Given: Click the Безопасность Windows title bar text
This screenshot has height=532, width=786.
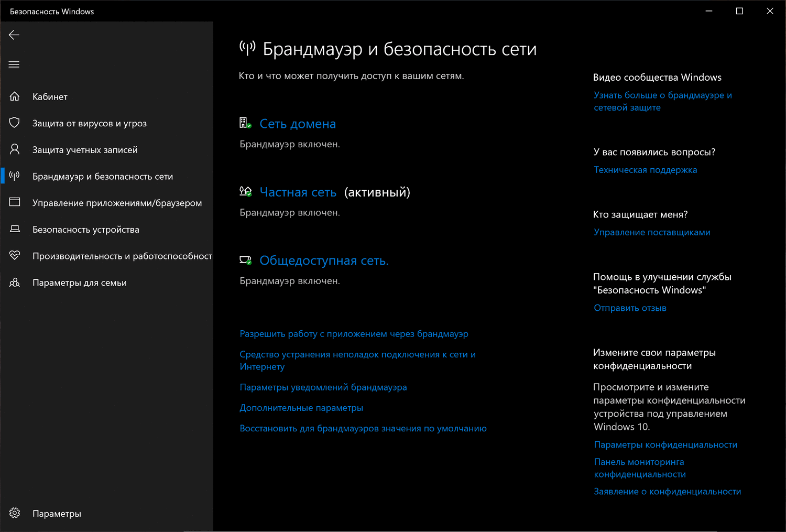Looking at the screenshot, I should 52,12.
